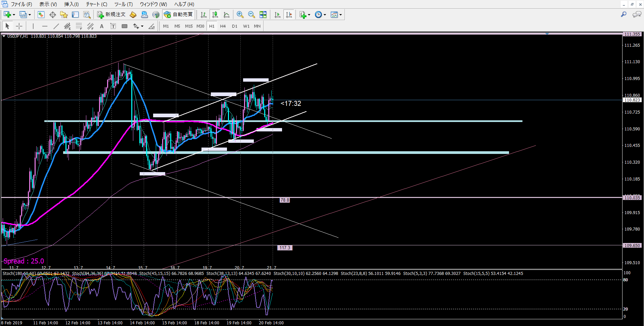Select the text A tool
Viewport: 644px width, 326px height.
pos(102,26)
